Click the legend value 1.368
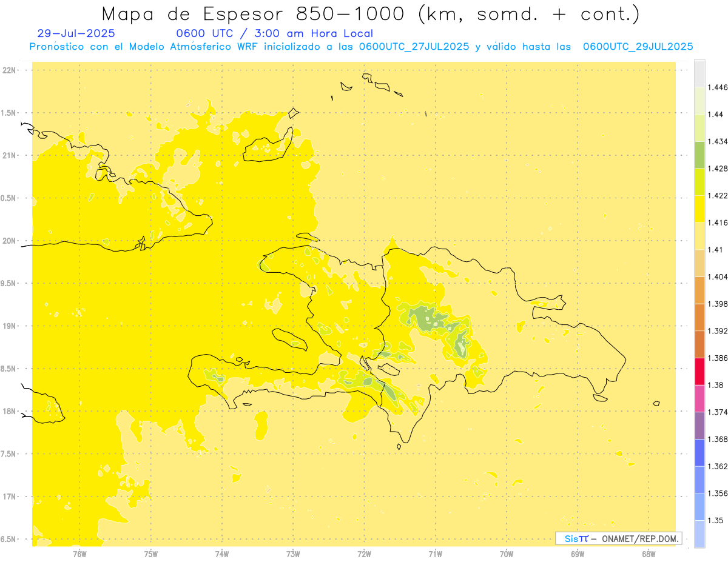 718,439
